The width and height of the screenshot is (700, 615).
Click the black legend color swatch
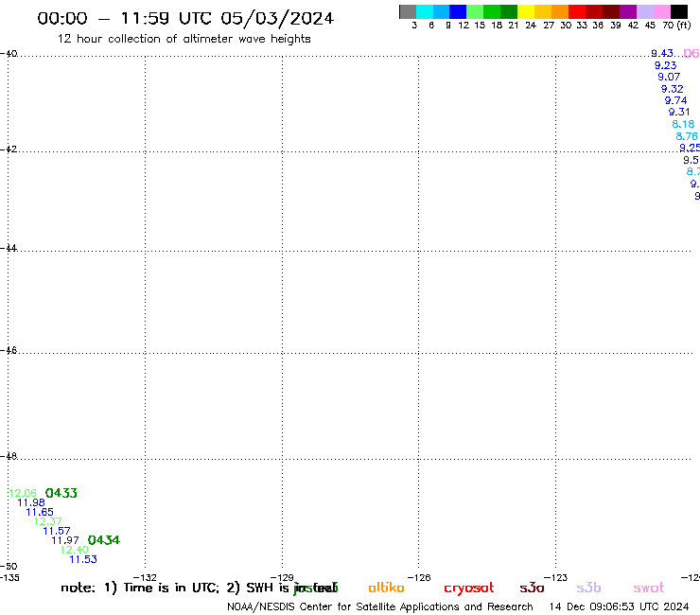click(678, 11)
